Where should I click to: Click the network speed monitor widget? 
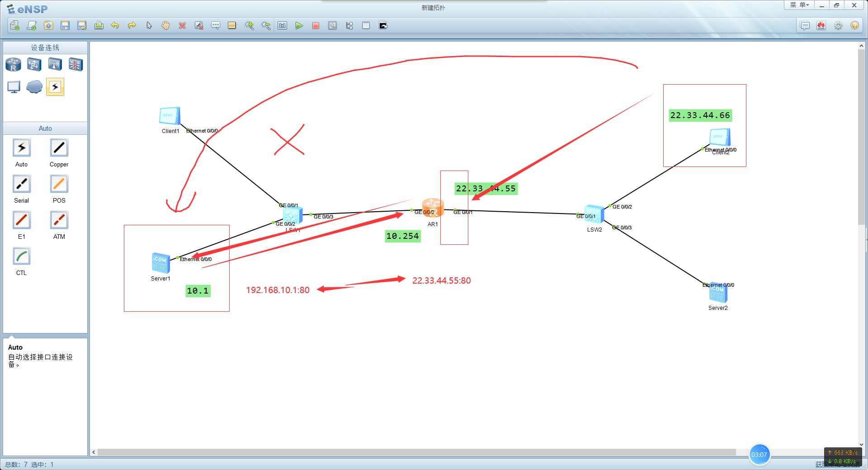[843, 457]
